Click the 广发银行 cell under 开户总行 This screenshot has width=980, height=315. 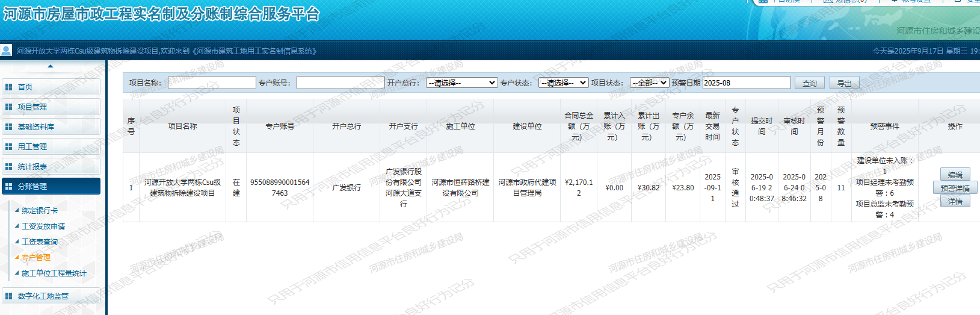[347, 188]
